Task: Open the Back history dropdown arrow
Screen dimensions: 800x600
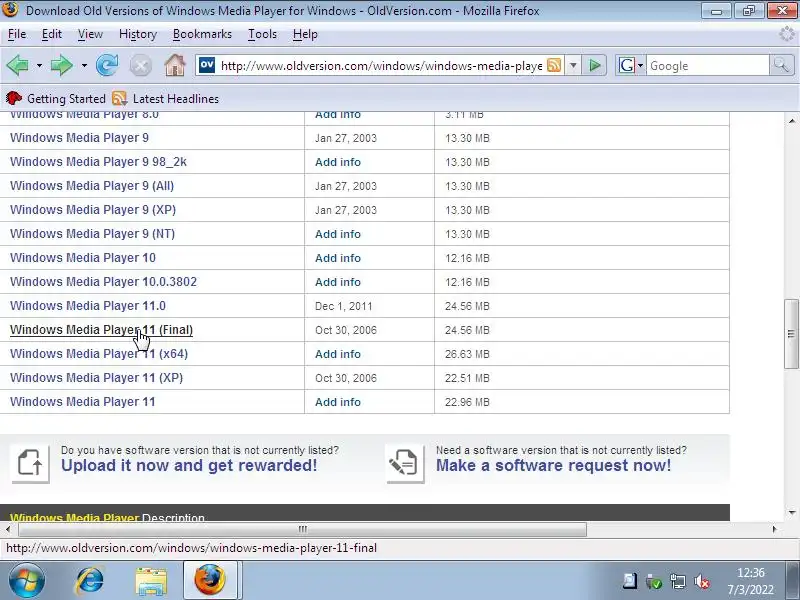Action: (39, 66)
